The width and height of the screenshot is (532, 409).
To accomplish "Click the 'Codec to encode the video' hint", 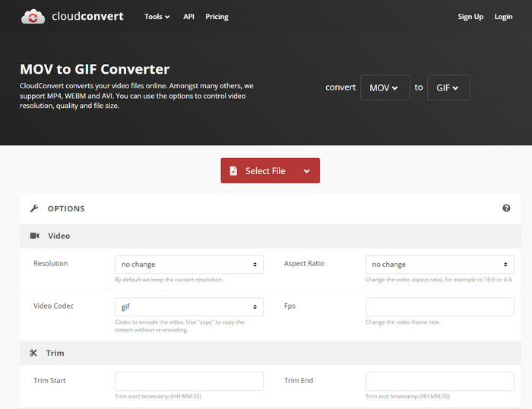I will 179,326.
